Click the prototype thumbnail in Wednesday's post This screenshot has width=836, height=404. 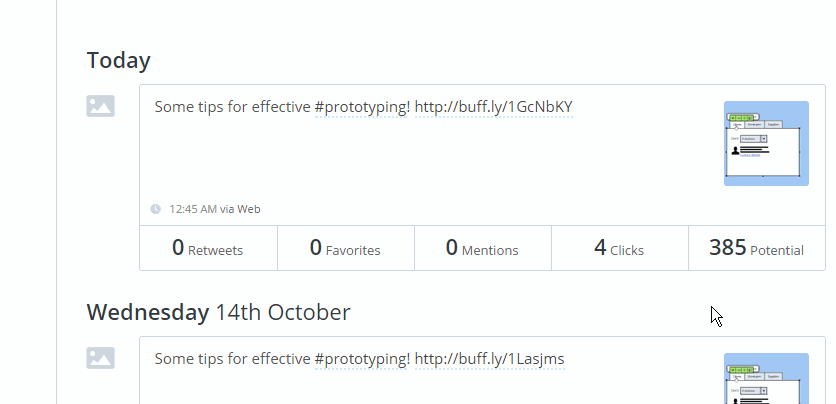[766, 378]
